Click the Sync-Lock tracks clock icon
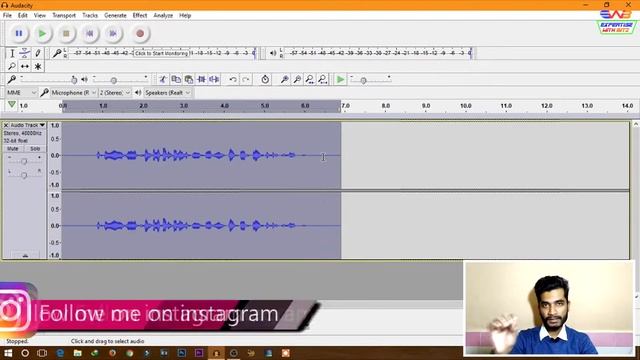The image size is (640, 360). pyautogui.click(x=265, y=79)
